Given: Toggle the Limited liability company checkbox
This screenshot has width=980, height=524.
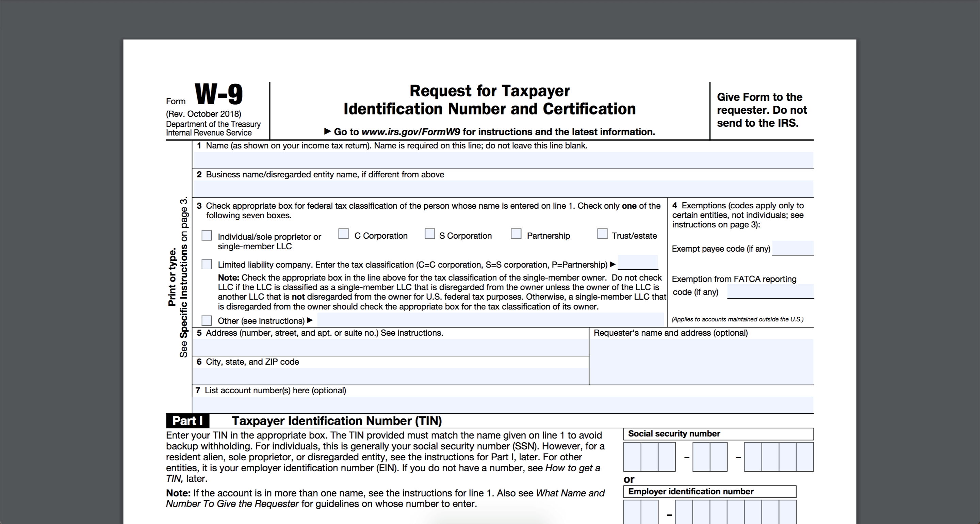Looking at the screenshot, I should (208, 263).
